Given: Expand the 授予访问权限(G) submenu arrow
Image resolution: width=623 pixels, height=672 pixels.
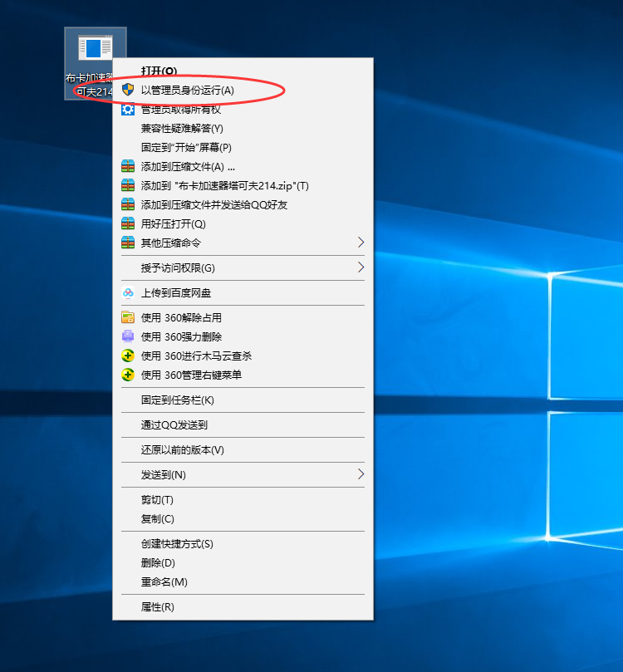Looking at the screenshot, I should pyautogui.click(x=361, y=267).
